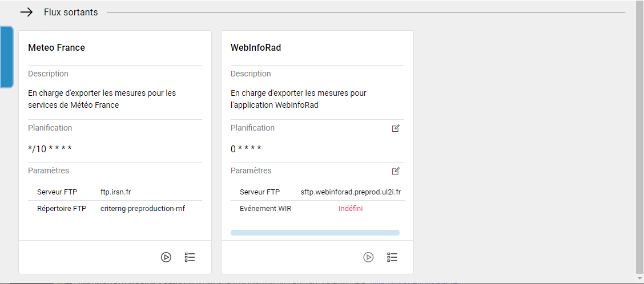Click the red Indéfini event value
The width and height of the screenshot is (644, 284).
click(x=351, y=209)
